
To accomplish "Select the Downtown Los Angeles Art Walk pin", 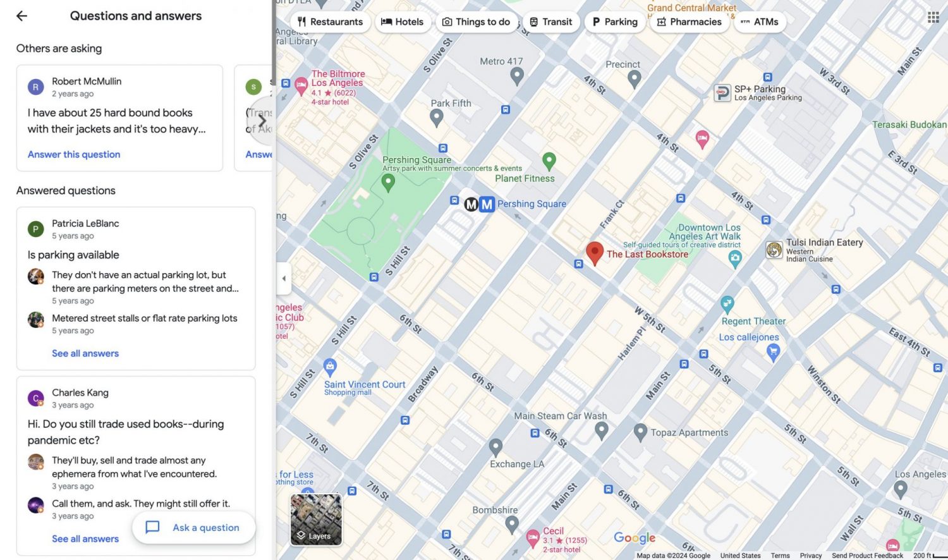I will pyautogui.click(x=734, y=259).
